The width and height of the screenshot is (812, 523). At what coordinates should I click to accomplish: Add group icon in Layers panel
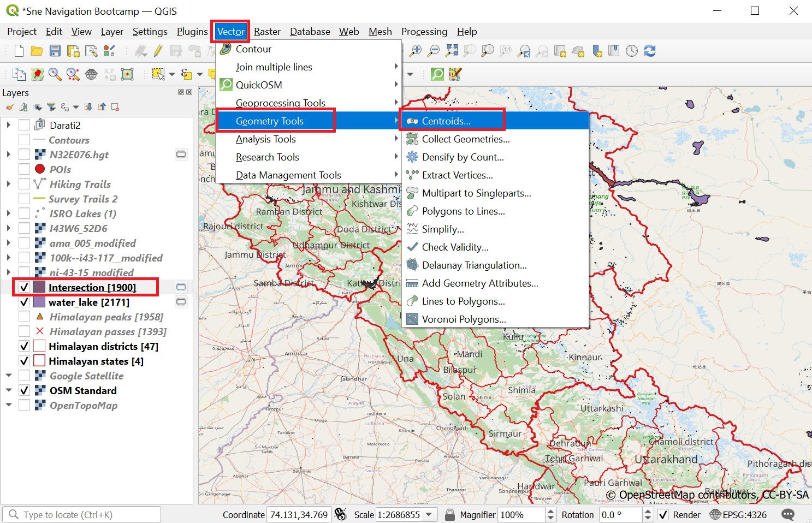23,107
